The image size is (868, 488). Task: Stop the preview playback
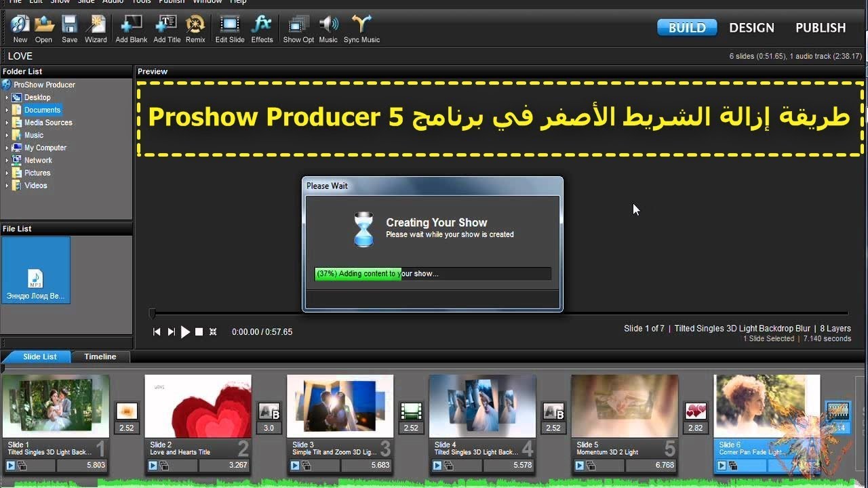coord(199,332)
